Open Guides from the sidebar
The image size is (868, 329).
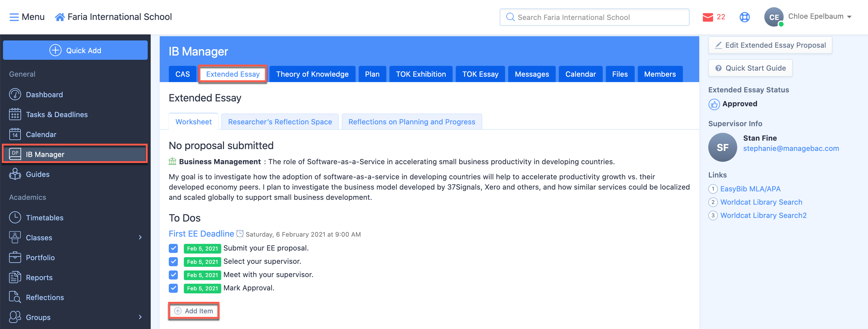(37, 174)
